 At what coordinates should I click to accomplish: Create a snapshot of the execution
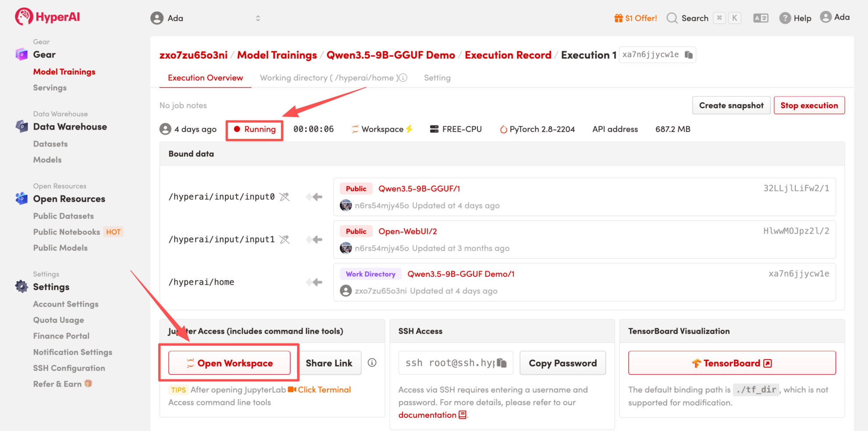pos(731,106)
